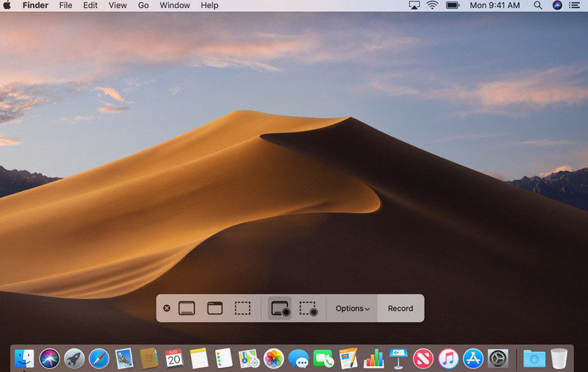This screenshot has width=588, height=372.
Task: Open Spotlight search in menu bar
Action: coord(538,6)
